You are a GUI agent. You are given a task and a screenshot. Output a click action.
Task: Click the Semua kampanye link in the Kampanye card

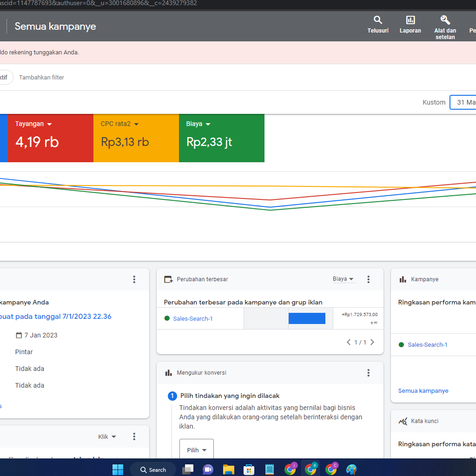[423, 390]
